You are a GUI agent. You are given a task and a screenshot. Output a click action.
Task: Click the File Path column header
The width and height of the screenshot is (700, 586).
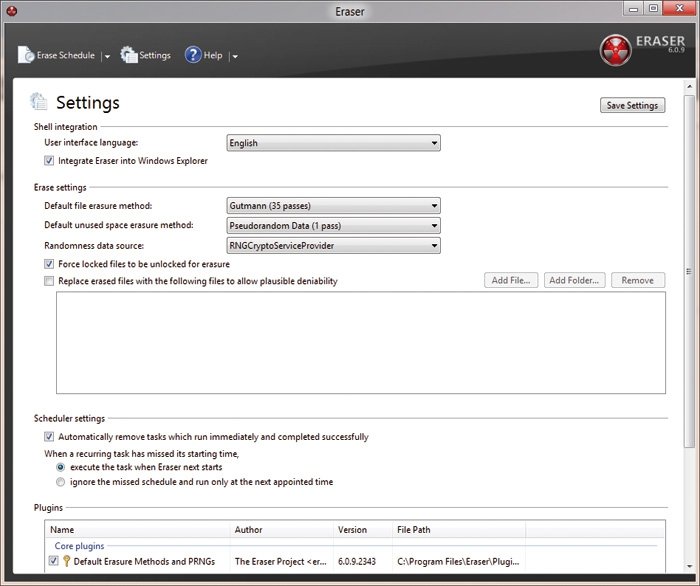[459, 530]
